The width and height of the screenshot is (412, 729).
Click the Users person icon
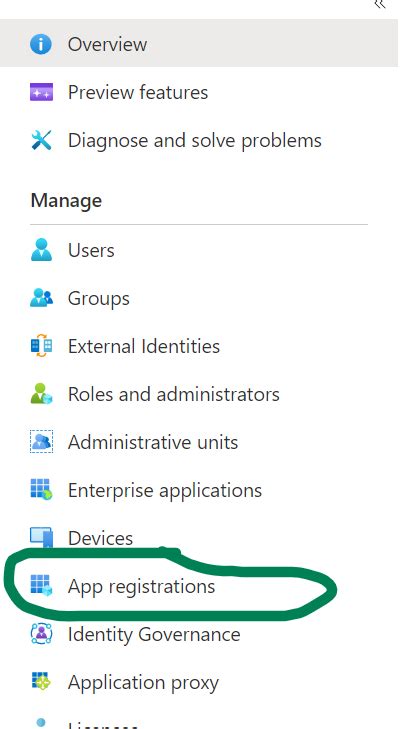pos(41,250)
